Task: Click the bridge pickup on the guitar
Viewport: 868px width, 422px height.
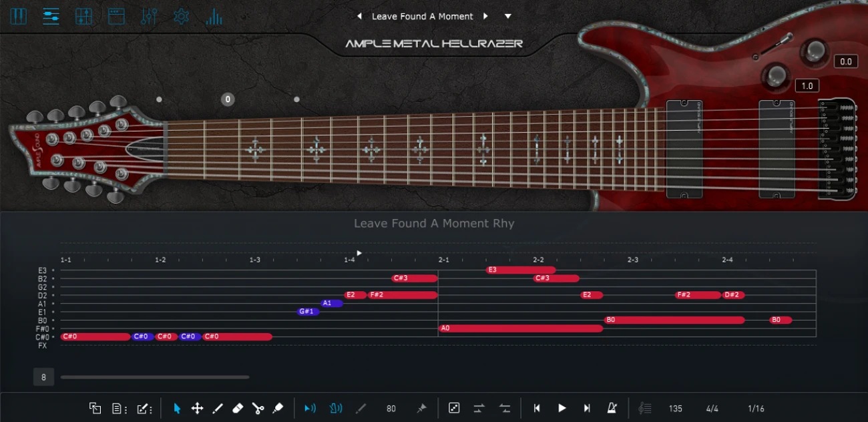Action: [x=777, y=149]
